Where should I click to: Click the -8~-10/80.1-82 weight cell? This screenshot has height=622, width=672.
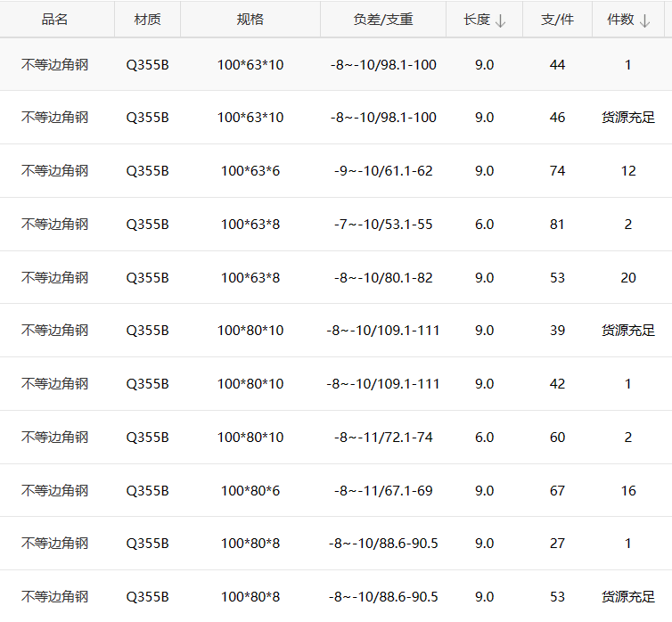coord(382,278)
